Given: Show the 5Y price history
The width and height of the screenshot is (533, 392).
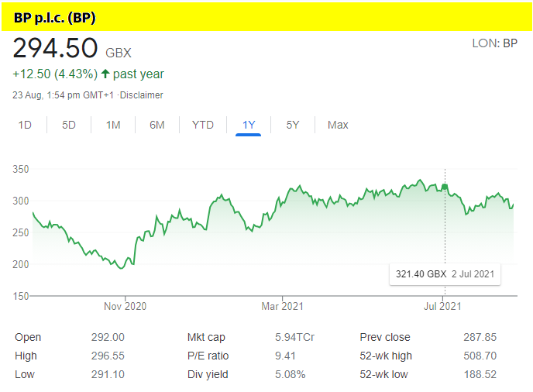Looking at the screenshot, I should 293,125.
